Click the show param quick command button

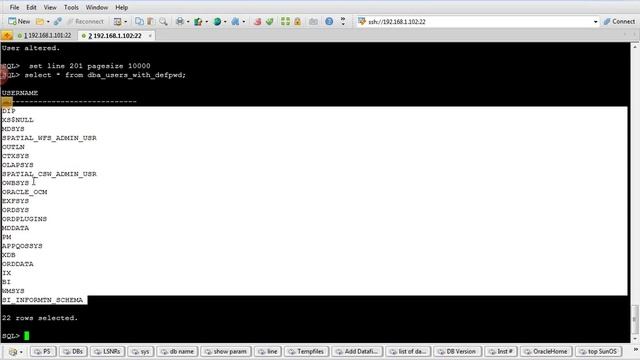pos(226,351)
